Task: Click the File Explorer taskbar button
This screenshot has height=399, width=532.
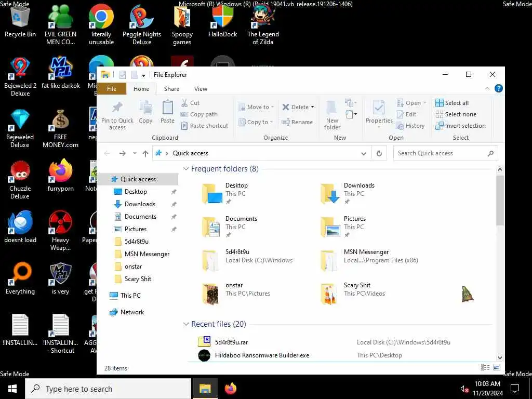Action: 205,389
